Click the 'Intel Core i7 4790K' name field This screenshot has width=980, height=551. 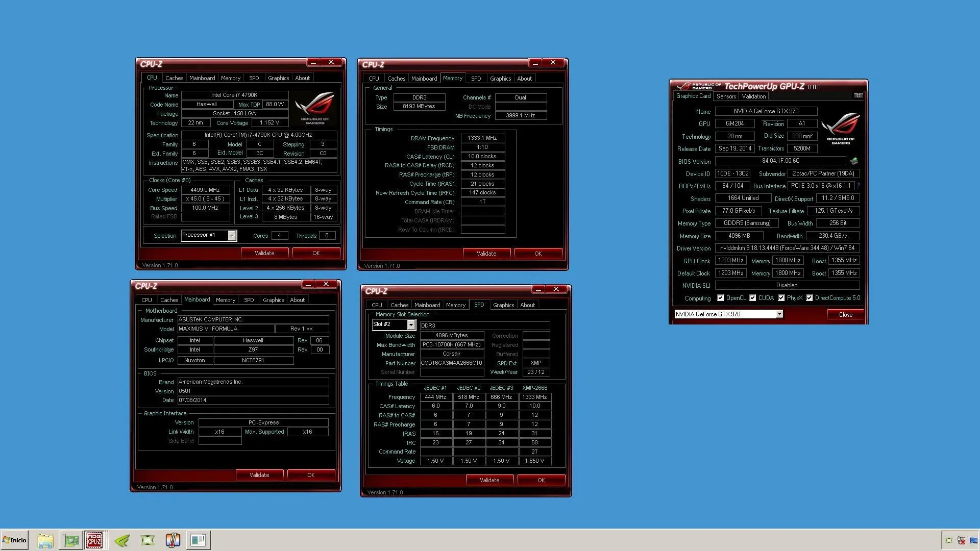pyautogui.click(x=235, y=95)
